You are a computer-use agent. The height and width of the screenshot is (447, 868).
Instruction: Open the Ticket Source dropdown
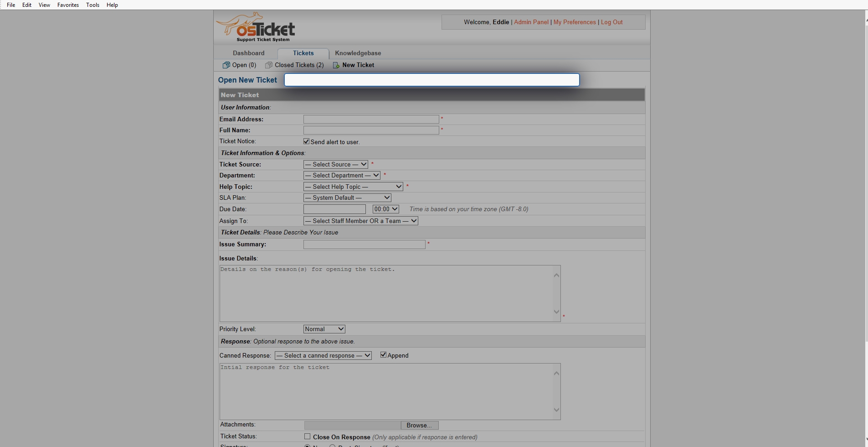336,164
